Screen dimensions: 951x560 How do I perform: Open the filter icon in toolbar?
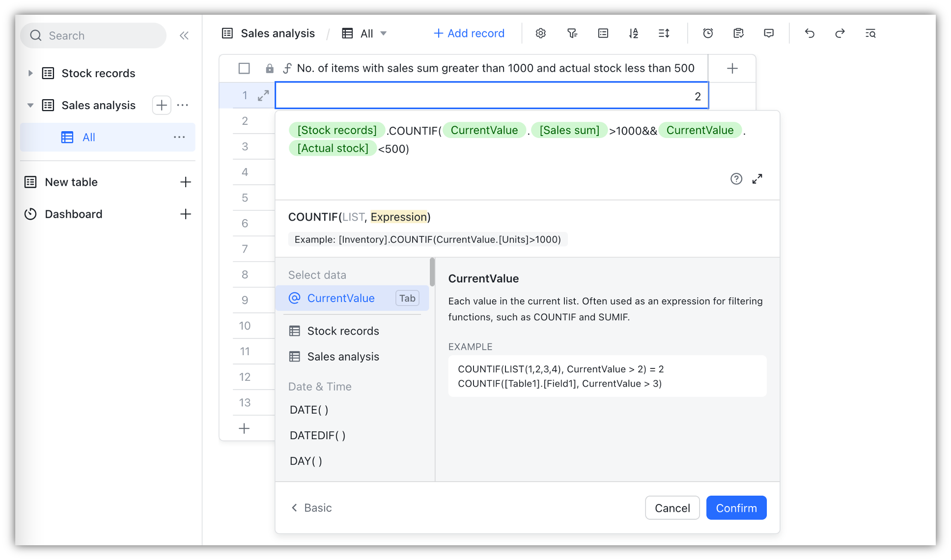(x=572, y=33)
